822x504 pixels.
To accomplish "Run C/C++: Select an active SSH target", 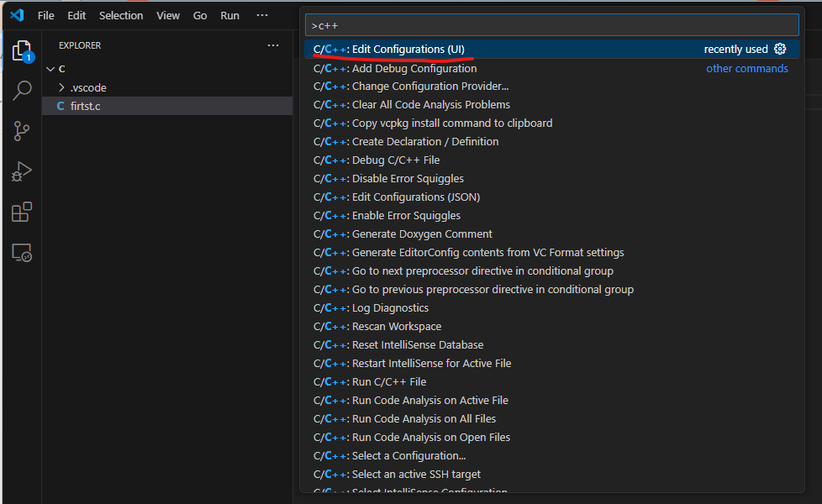I will (x=552, y=474).
